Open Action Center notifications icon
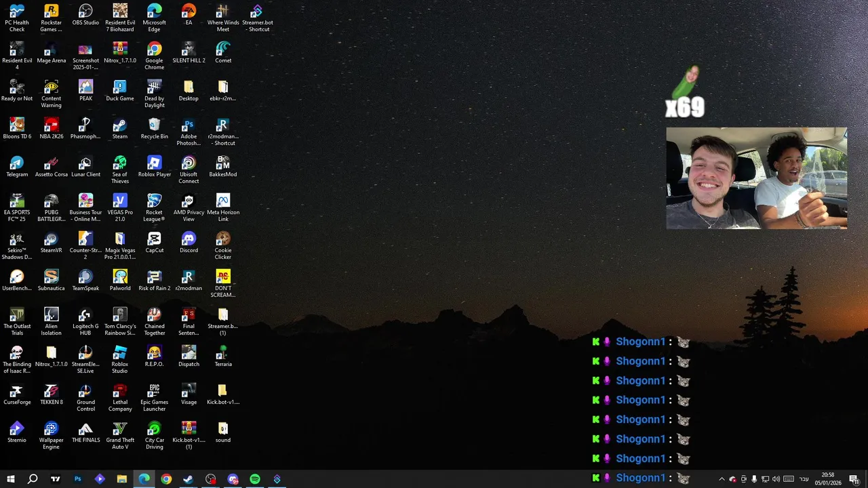Screen dimensions: 868x488 click(854, 479)
